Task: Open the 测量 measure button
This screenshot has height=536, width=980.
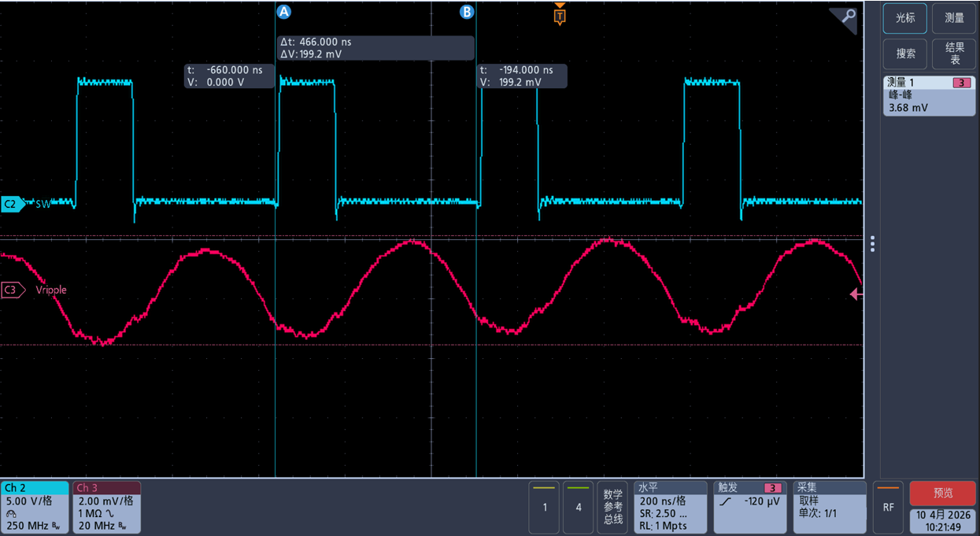Action: click(954, 18)
